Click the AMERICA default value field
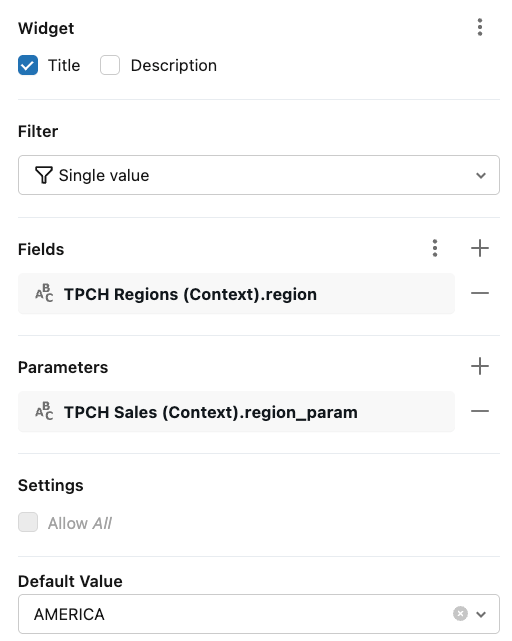Image resolution: width=512 pixels, height=641 pixels. click(259, 614)
